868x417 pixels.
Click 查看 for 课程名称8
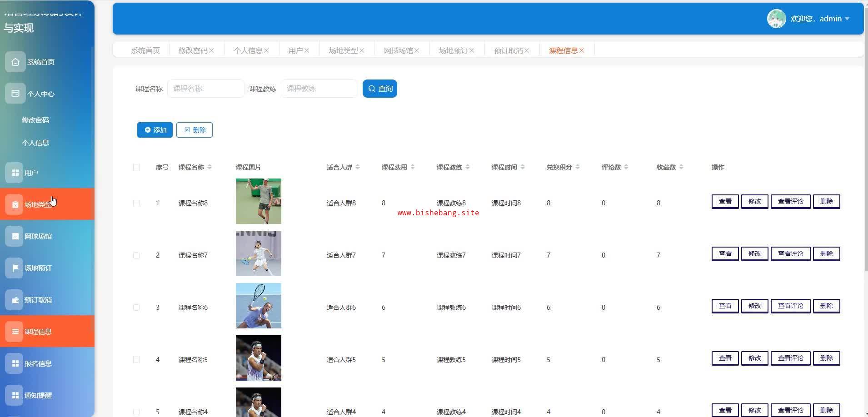[x=725, y=201]
